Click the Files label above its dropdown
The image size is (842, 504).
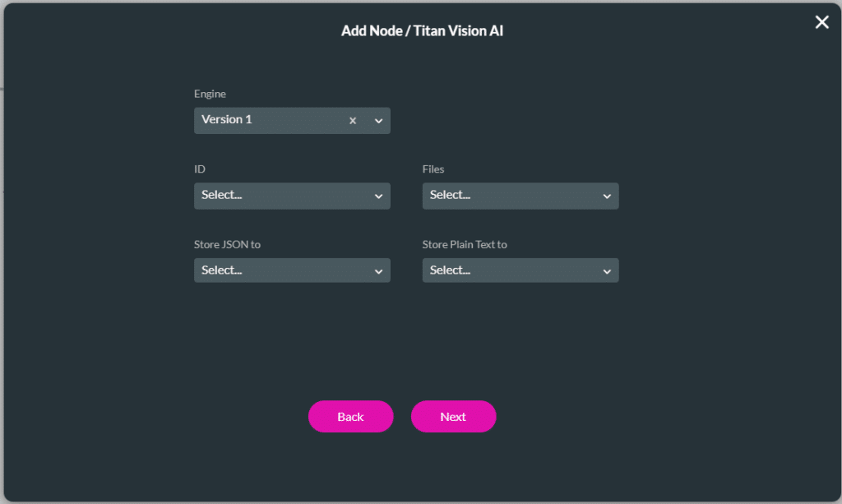click(433, 169)
